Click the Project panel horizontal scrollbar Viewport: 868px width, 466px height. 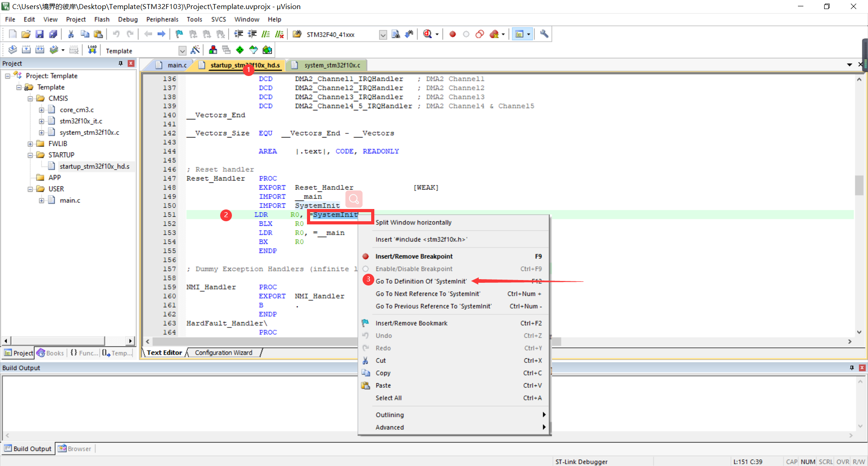tap(58, 341)
